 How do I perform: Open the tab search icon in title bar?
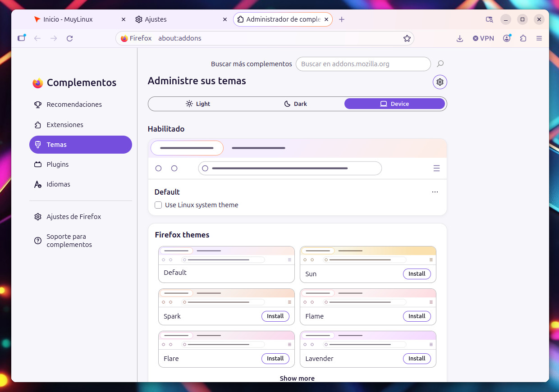(489, 19)
